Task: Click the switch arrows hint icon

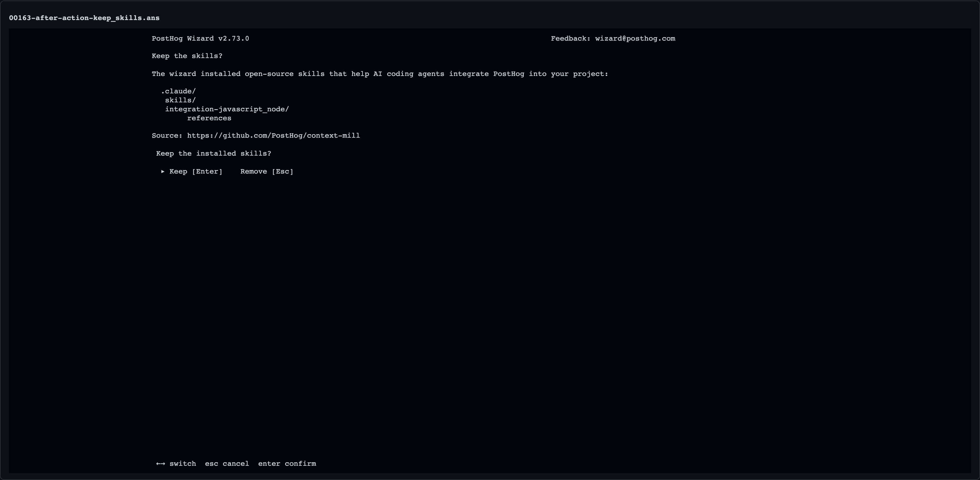Action: point(161,464)
